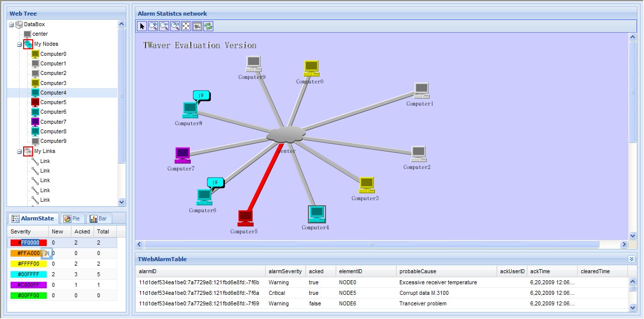Click the DataBox root icon
This screenshot has height=319, width=644.
pyautogui.click(x=19, y=24)
